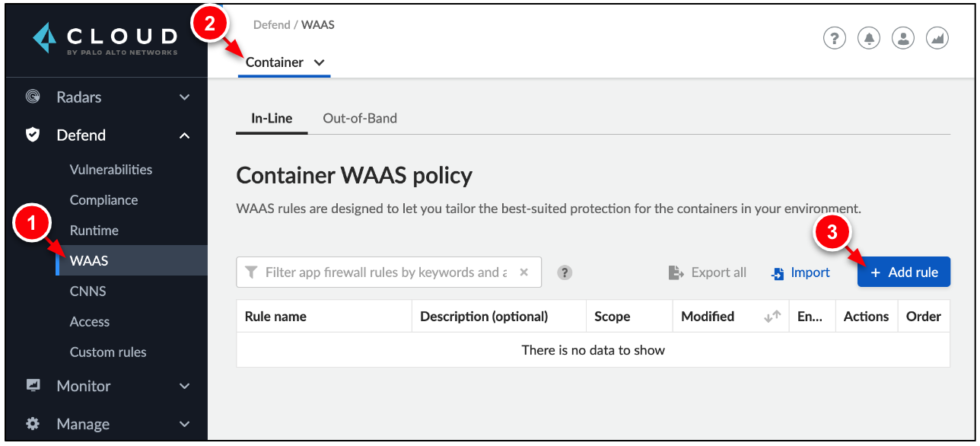Click the Monitor icon in the sidebar

(32, 386)
